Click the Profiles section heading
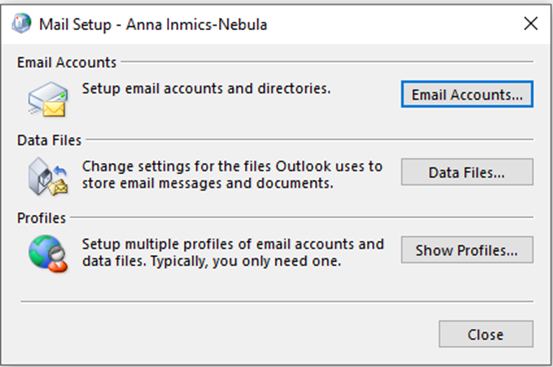This screenshot has width=553, height=367. [41, 218]
